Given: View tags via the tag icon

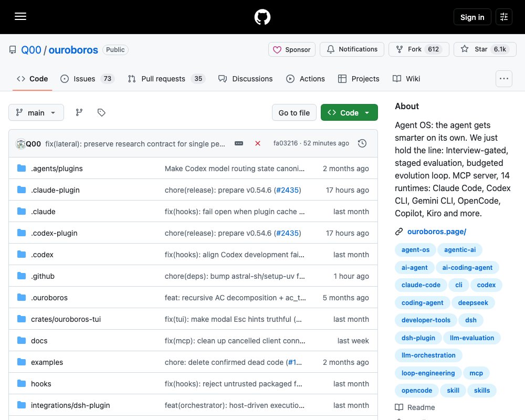Looking at the screenshot, I should click(x=101, y=112).
